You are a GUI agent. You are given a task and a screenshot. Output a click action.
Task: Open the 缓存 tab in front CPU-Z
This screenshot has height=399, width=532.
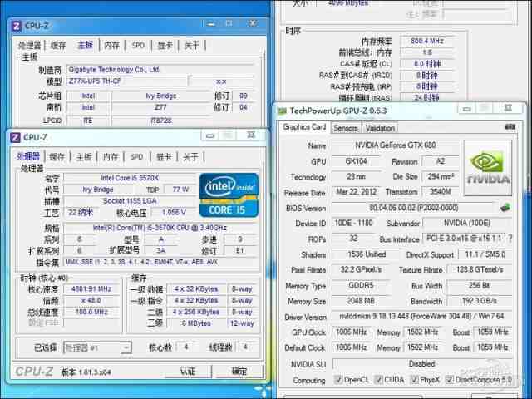[57, 157]
